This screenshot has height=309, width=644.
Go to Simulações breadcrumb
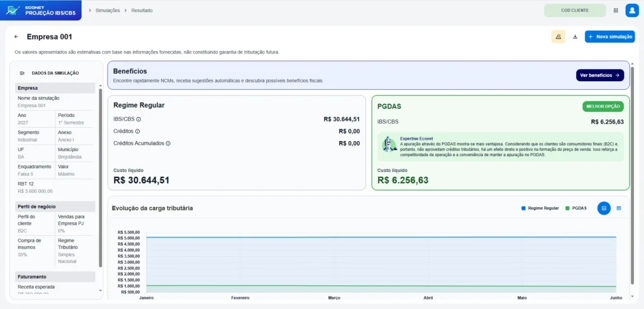(108, 10)
